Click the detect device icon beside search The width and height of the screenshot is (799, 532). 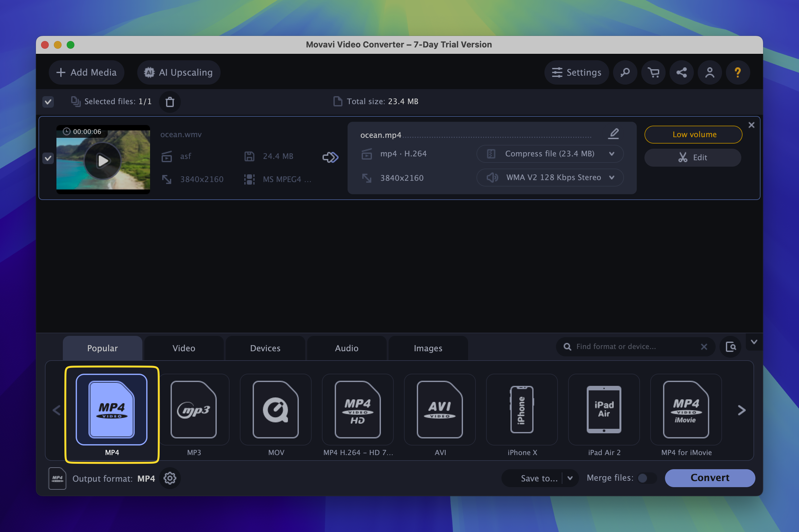tap(730, 346)
